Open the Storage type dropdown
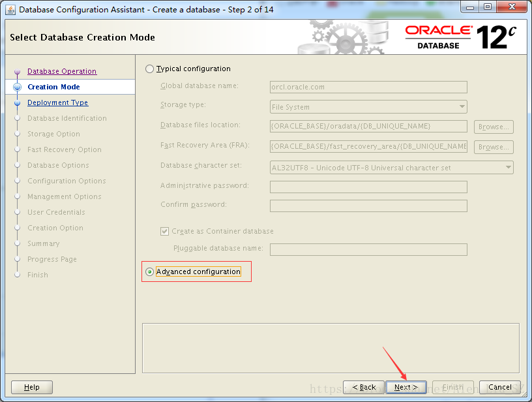The width and height of the screenshot is (532, 402). tap(368, 107)
